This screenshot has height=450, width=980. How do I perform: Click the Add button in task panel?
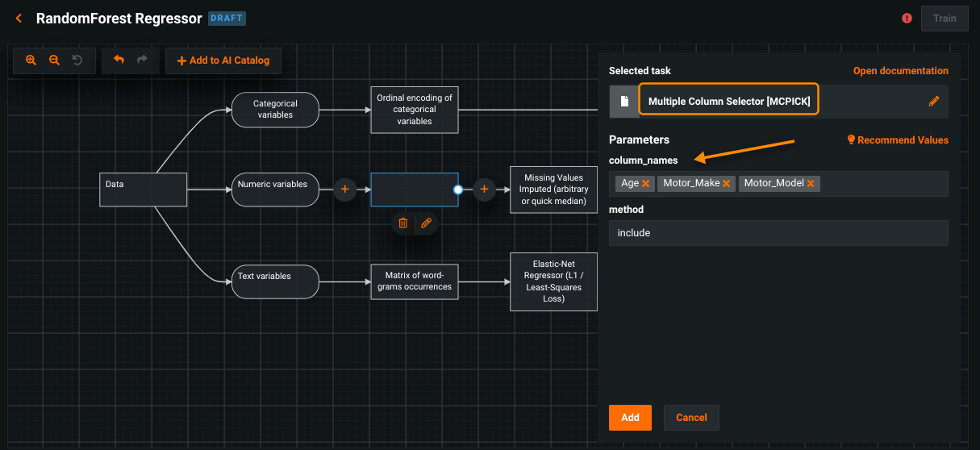click(x=630, y=418)
